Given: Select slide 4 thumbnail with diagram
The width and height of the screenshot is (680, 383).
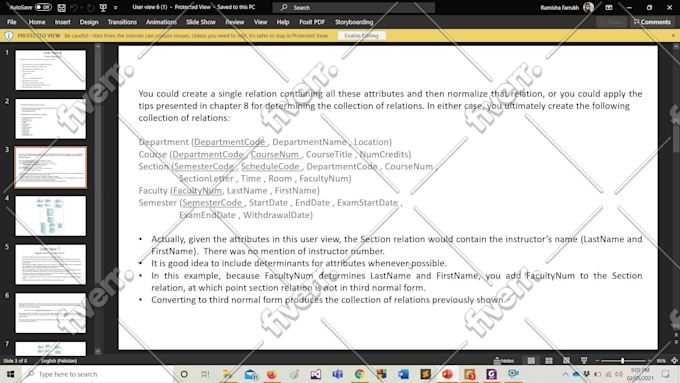Looking at the screenshot, I should click(x=51, y=216).
